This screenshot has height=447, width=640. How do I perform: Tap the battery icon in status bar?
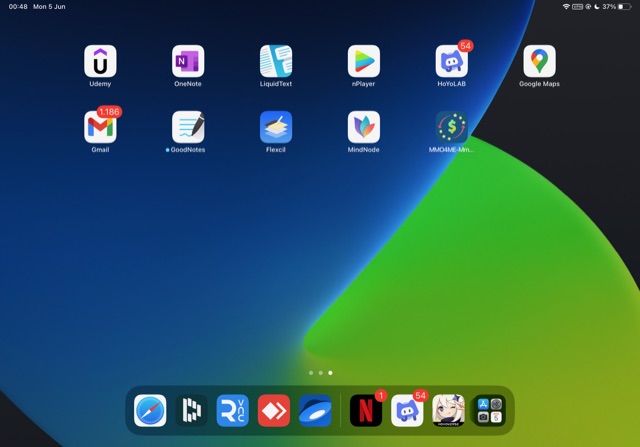(624, 7)
